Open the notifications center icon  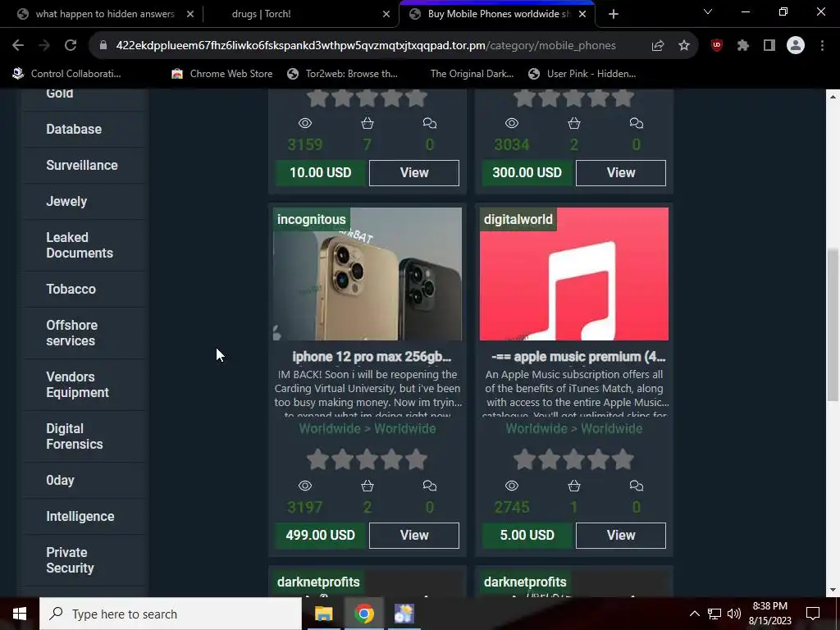click(813, 614)
